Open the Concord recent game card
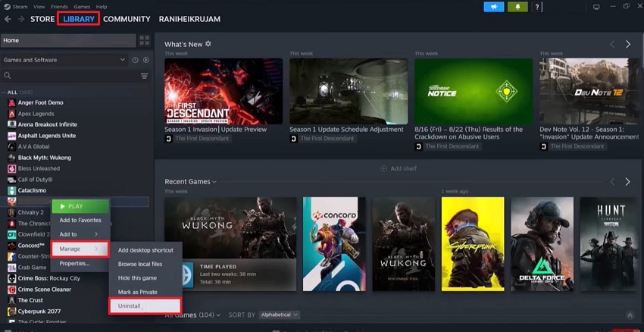 [334, 244]
